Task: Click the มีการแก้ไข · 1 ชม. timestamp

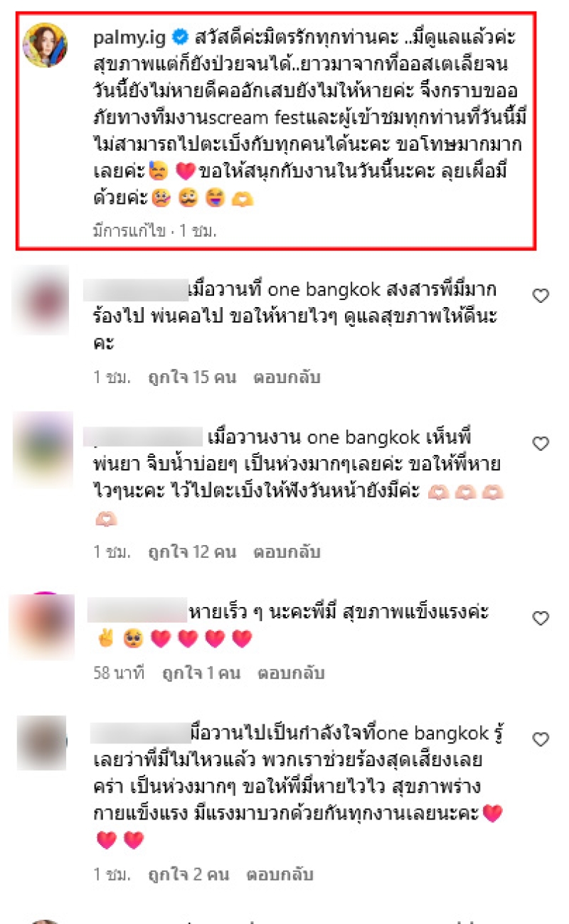Action: click(x=154, y=231)
